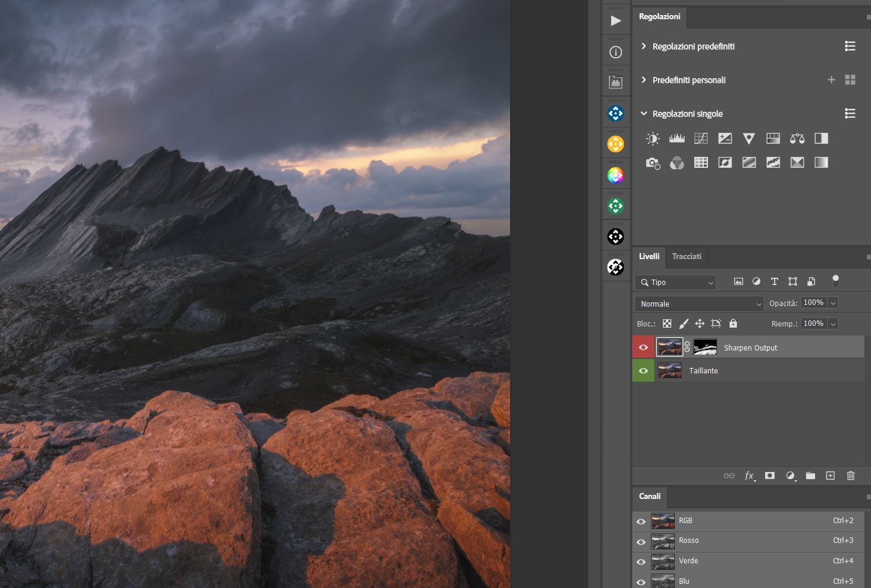Switch to the Livelli tab
Screen dimensions: 871x588
point(649,256)
